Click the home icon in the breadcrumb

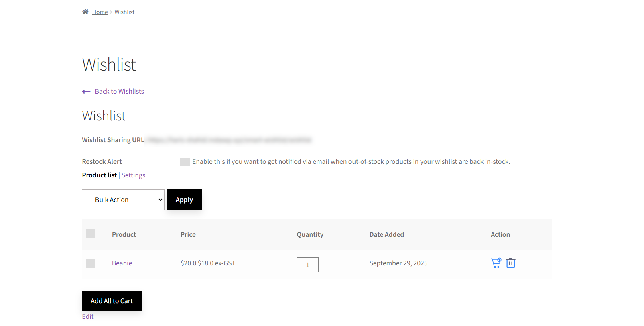pos(85,12)
